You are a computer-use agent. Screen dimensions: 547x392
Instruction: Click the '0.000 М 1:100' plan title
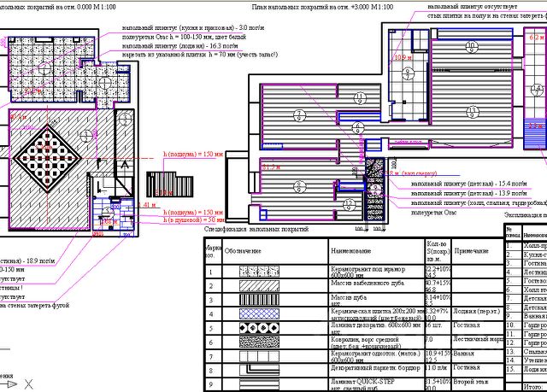[58, 7]
